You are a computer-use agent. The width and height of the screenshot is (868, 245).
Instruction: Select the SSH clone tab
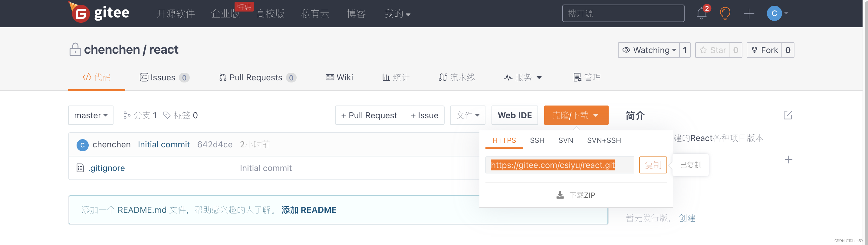point(537,140)
